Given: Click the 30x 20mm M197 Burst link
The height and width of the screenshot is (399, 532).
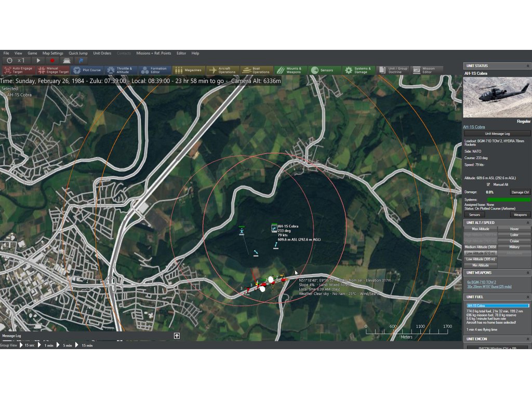Looking at the screenshot, I should [489, 287].
